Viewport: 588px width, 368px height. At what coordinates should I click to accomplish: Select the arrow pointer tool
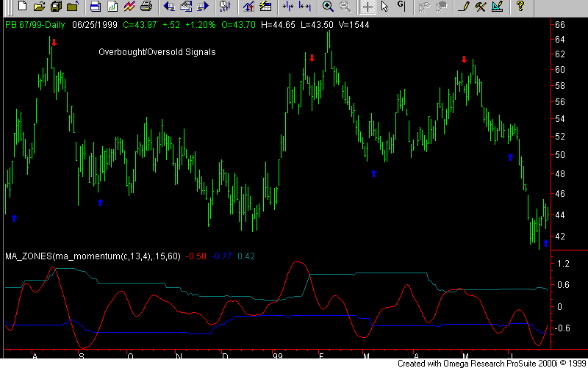click(384, 6)
